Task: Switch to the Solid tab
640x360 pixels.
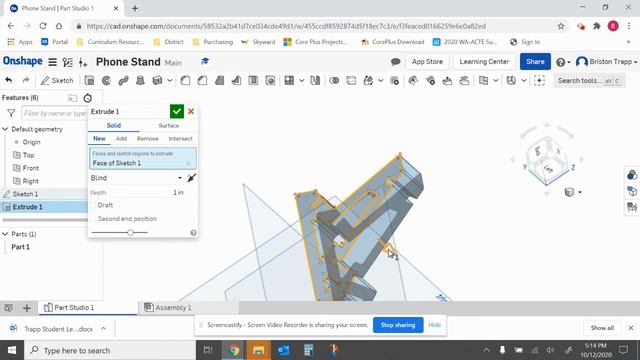Action: pos(114,126)
